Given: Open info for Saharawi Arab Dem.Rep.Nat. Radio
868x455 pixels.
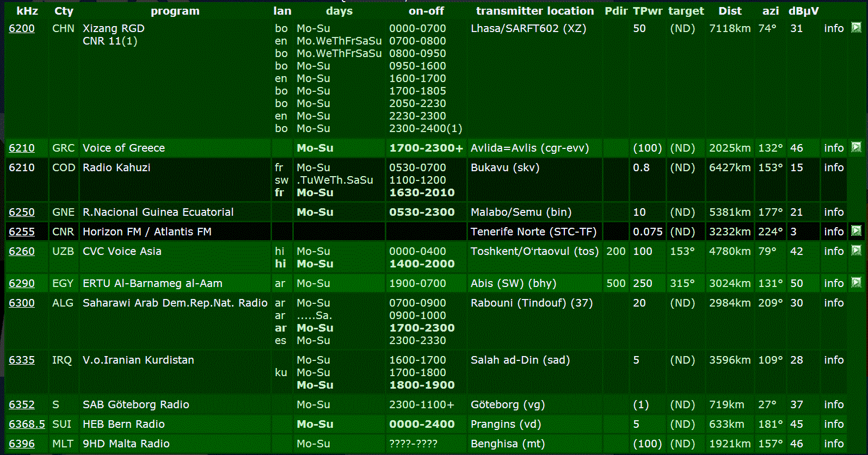Looking at the screenshot, I should pos(834,303).
